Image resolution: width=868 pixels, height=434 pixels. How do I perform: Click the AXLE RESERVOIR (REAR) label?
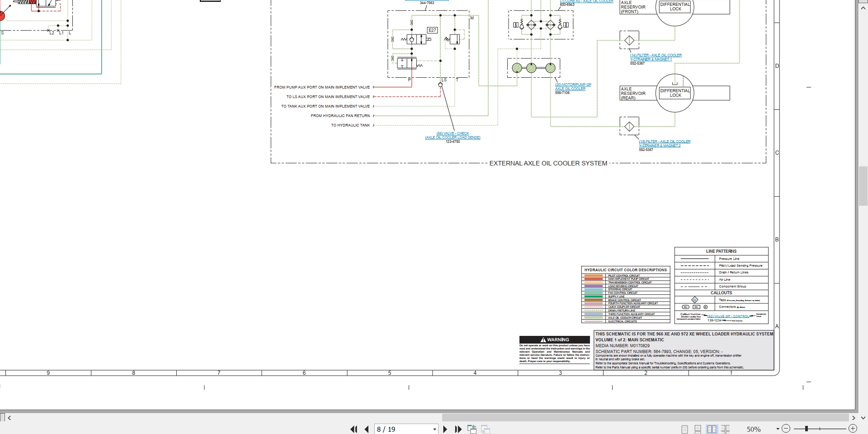click(x=633, y=93)
